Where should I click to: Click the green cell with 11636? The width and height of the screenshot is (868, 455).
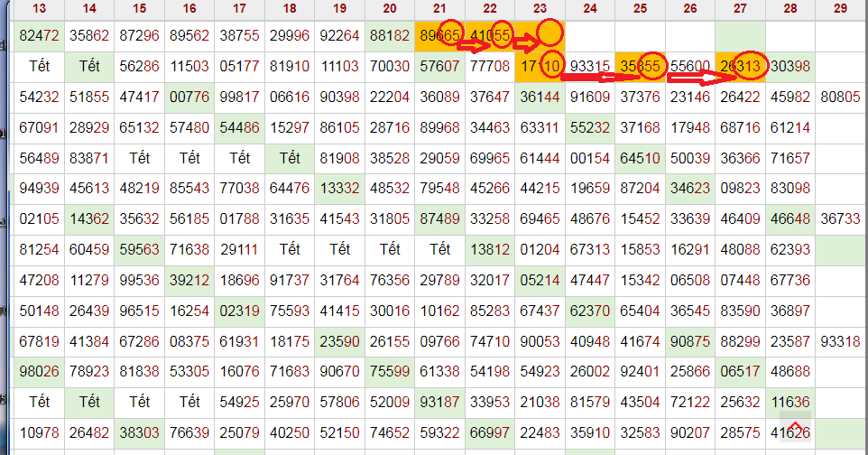point(790,402)
